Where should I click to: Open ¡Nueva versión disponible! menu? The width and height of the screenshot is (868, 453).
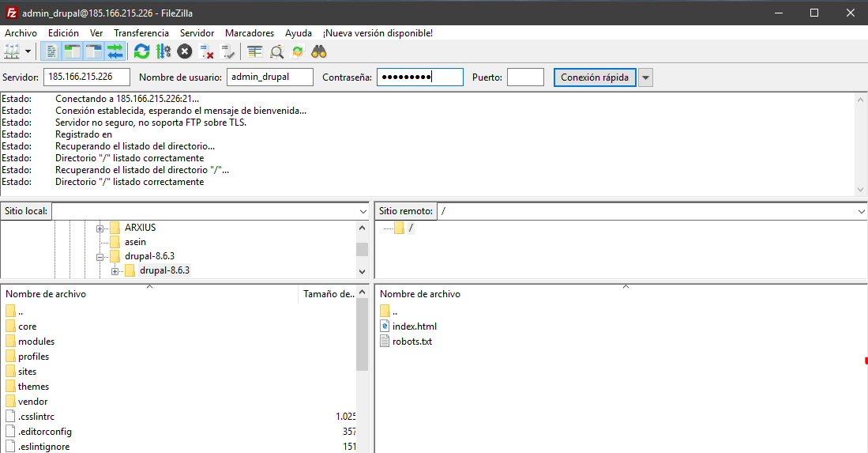click(x=378, y=33)
